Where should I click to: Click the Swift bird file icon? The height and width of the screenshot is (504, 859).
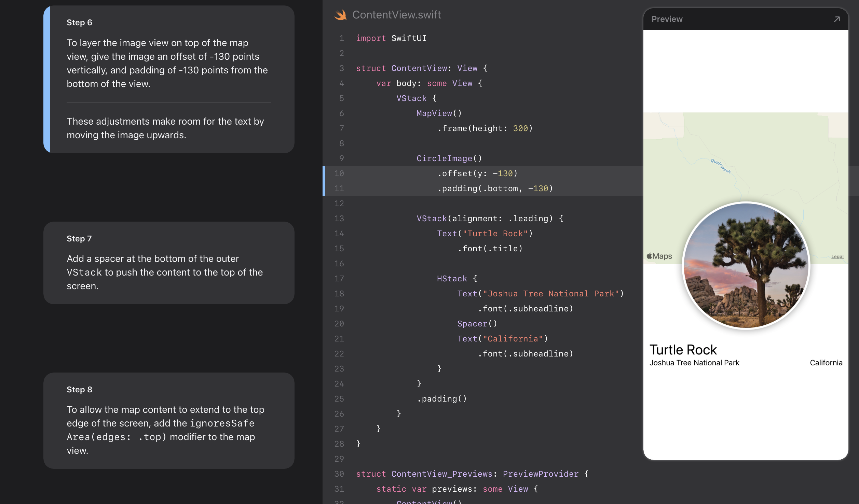coord(341,15)
